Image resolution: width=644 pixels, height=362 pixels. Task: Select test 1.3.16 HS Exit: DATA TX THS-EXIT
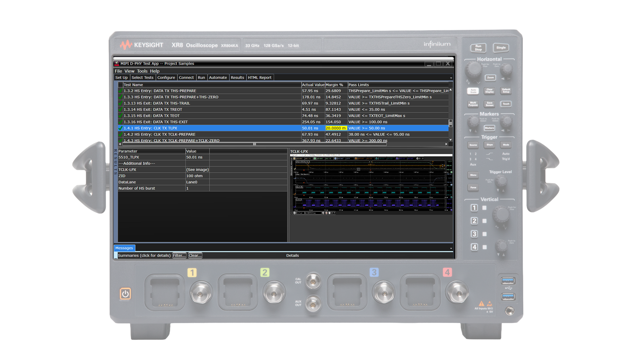point(283,122)
